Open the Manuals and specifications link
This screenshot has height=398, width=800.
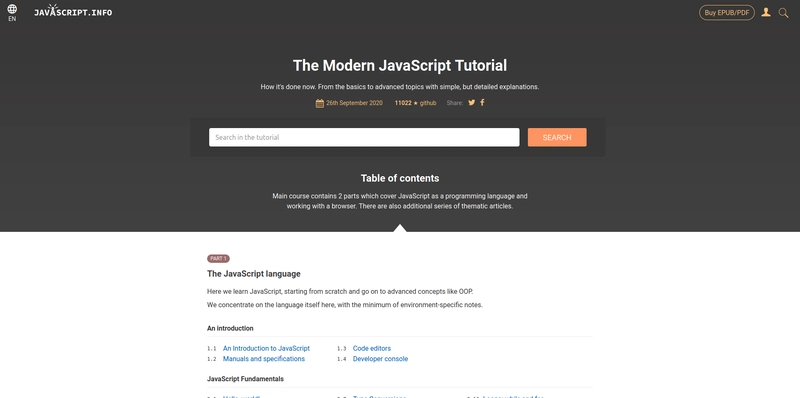pos(264,359)
